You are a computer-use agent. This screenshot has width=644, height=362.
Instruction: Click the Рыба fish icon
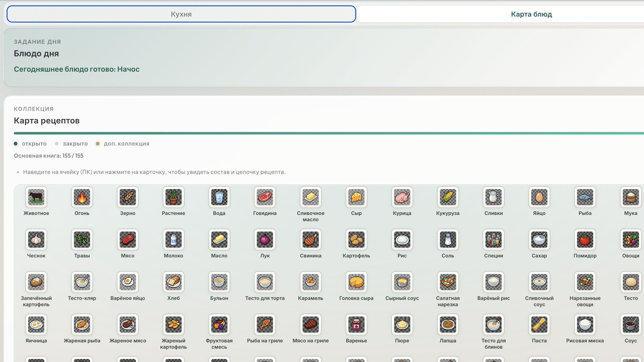pos(585,197)
